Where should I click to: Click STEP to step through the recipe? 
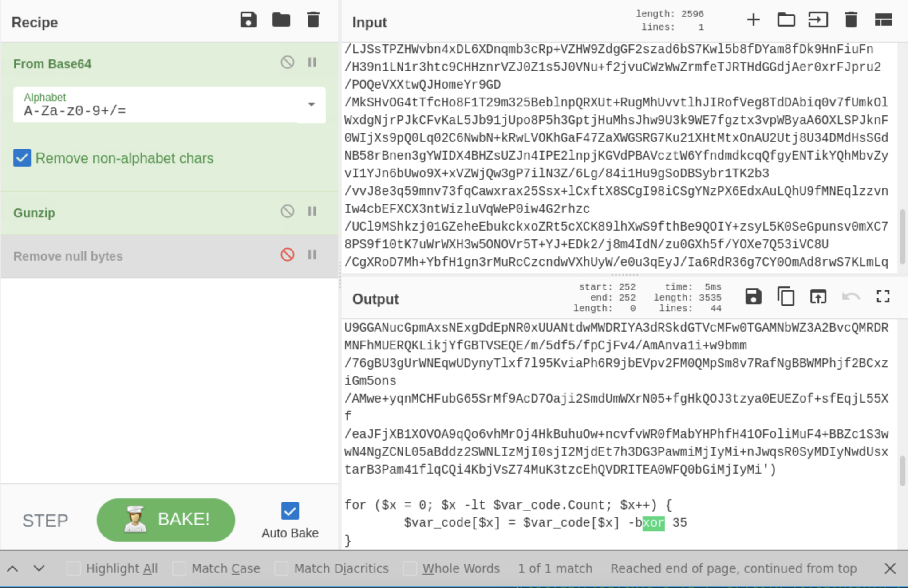tap(45, 520)
